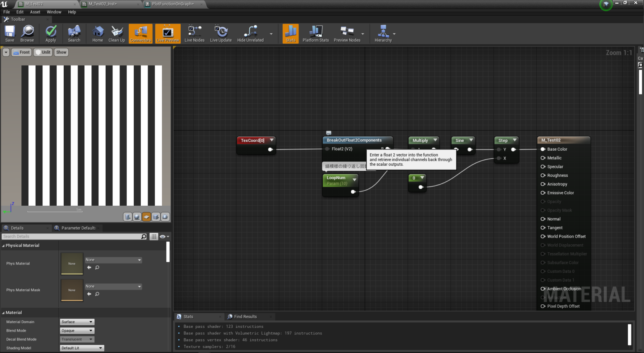The image size is (644, 353).
Task: Click the Front view button
Action: (21, 52)
